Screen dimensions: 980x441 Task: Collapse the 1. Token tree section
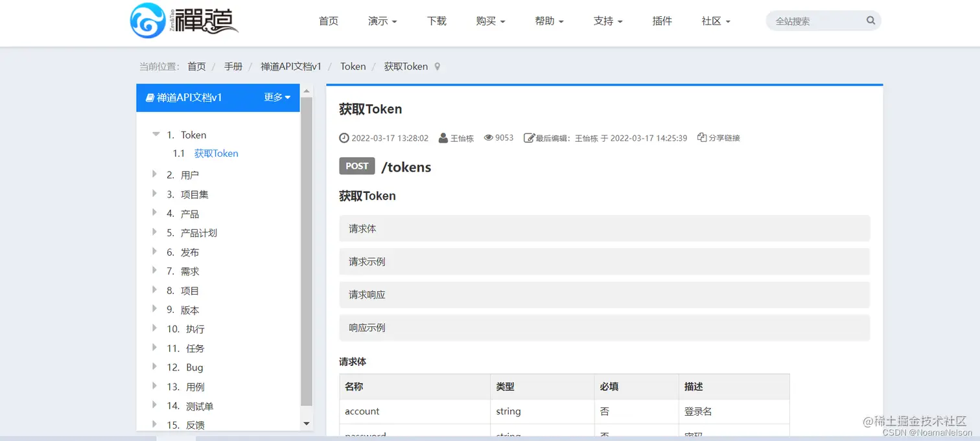(x=156, y=134)
